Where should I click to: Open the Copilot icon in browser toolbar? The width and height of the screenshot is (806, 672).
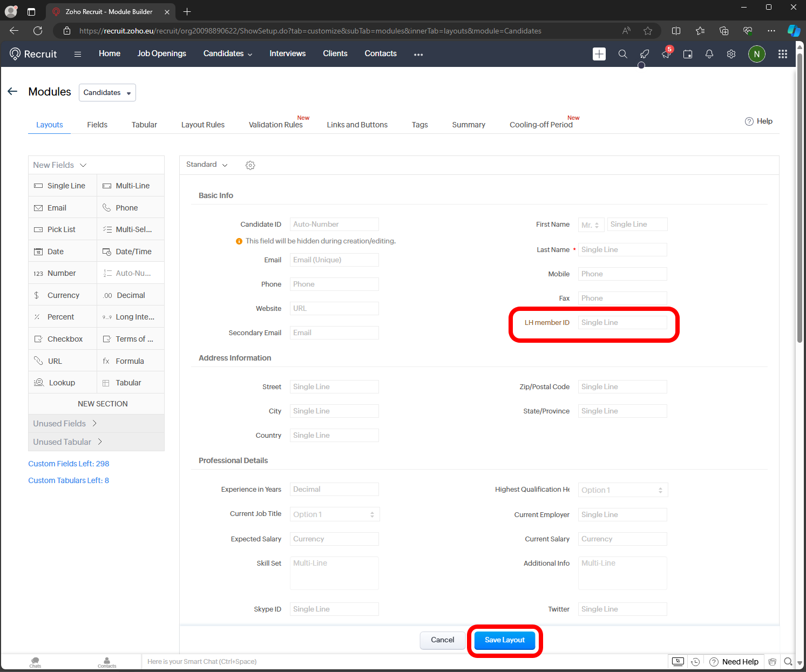click(794, 31)
